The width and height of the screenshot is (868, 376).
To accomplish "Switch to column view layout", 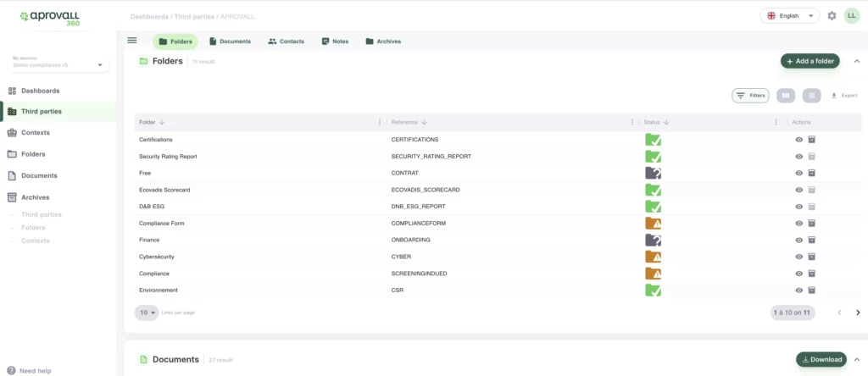I will [x=786, y=96].
